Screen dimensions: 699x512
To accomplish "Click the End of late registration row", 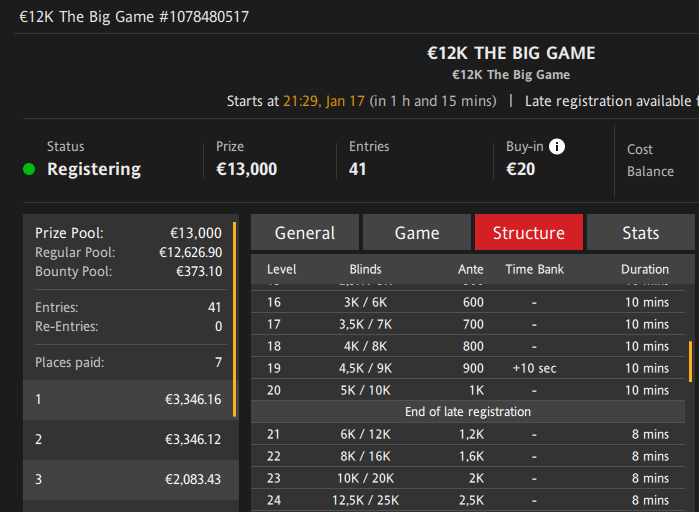I will coord(468,412).
